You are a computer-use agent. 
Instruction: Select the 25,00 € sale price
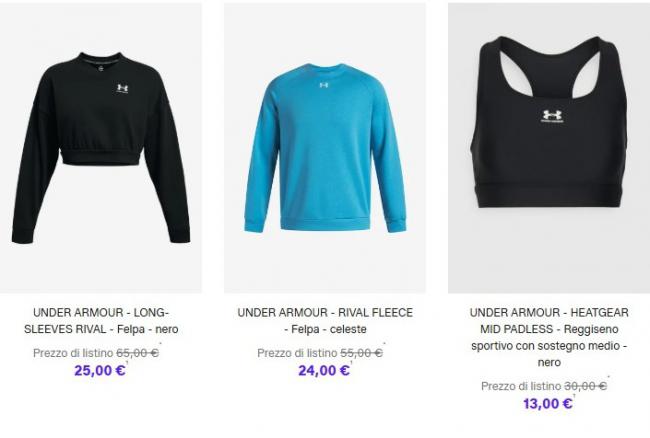100,370
